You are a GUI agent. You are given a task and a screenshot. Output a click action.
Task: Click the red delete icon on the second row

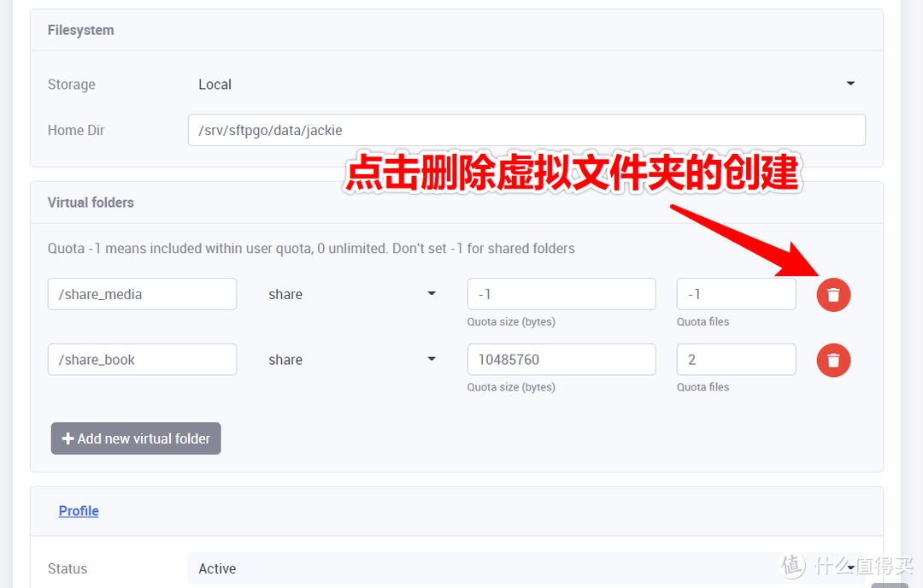point(833,360)
